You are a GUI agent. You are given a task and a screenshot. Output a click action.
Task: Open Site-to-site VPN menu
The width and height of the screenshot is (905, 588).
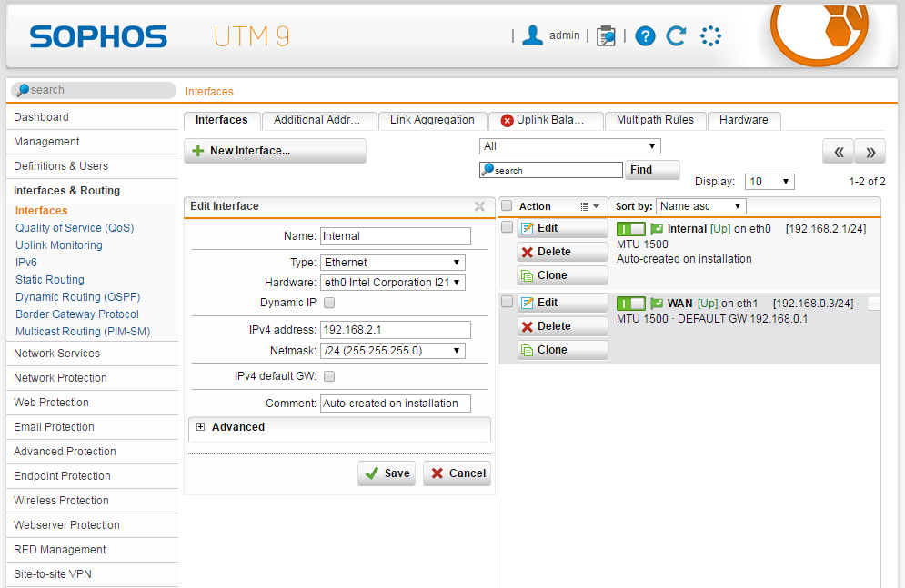click(x=93, y=574)
